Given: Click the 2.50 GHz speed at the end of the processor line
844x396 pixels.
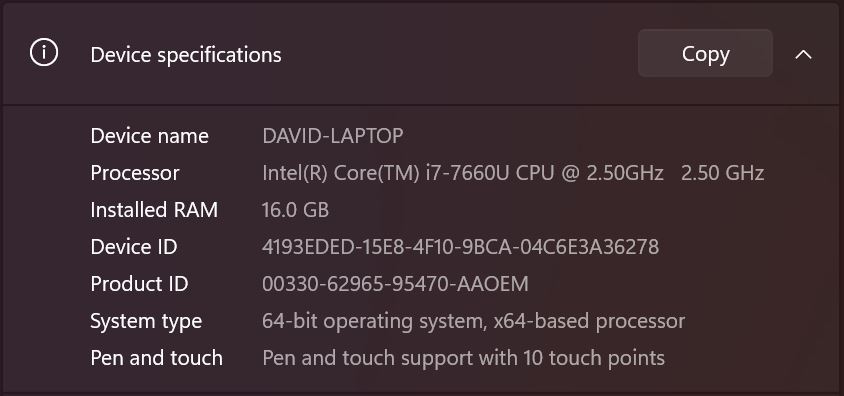Looking at the screenshot, I should click(722, 173).
